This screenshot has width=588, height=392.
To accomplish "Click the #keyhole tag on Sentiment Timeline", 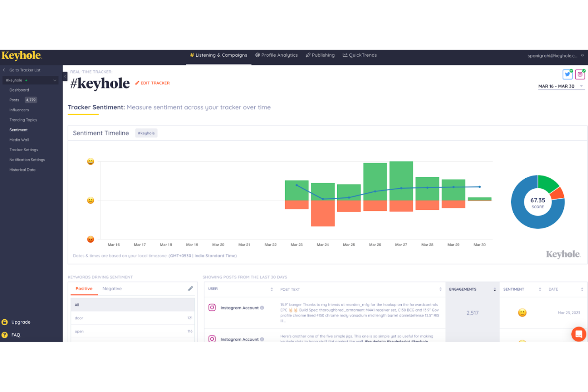I will [x=146, y=133].
